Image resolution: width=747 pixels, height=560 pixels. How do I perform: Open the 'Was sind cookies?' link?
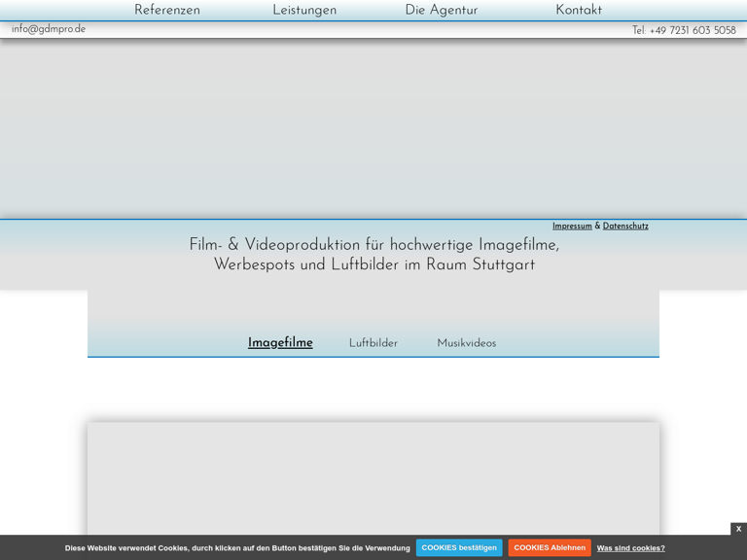tap(630, 548)
